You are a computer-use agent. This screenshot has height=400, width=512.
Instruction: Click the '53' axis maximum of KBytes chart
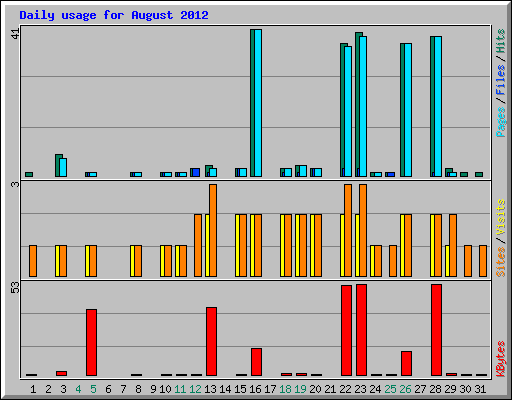15,288
